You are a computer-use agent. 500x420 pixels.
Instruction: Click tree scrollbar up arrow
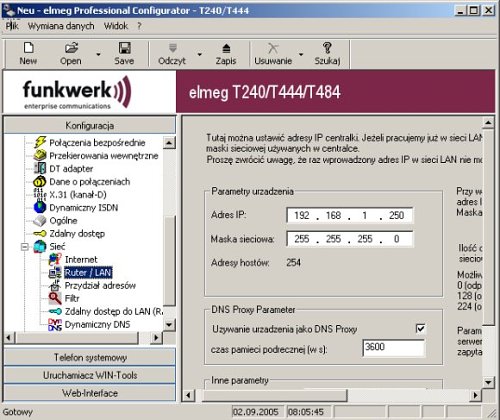pos(169,143)
